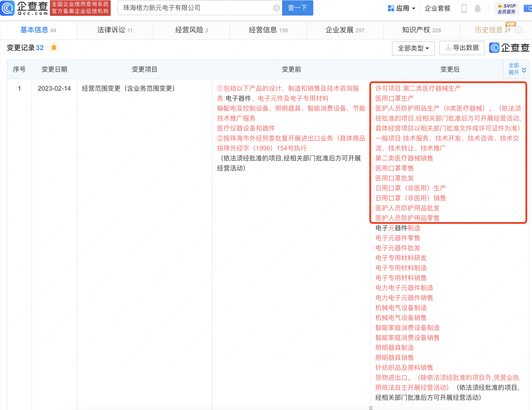Expand all change records
The image size is (532, 410).
(517, 69)
